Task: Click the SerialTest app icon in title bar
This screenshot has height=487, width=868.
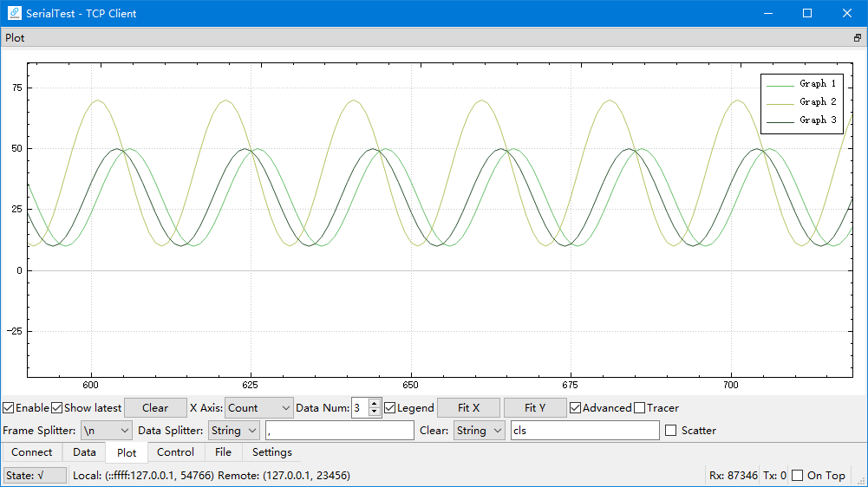Action: coord(15,13)
